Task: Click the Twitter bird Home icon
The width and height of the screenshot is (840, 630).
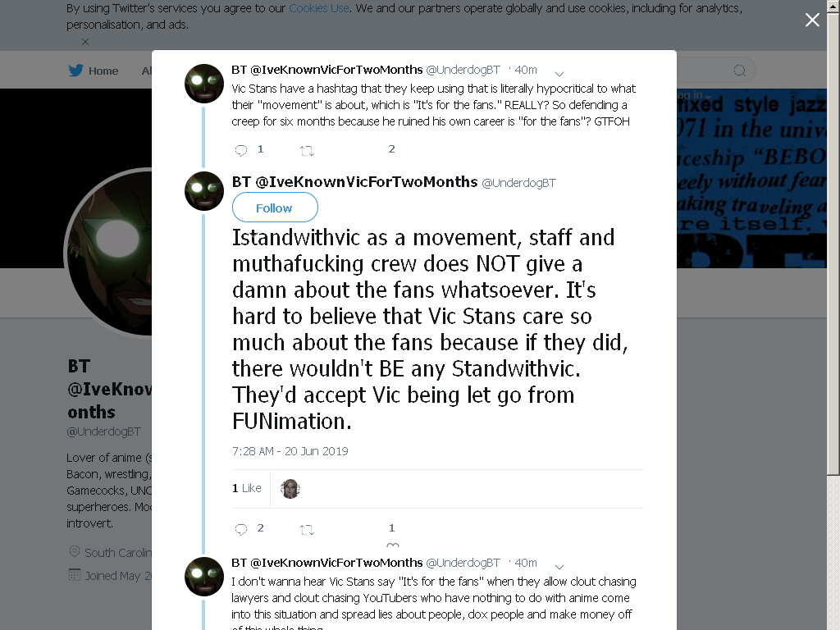Action: 76,71
